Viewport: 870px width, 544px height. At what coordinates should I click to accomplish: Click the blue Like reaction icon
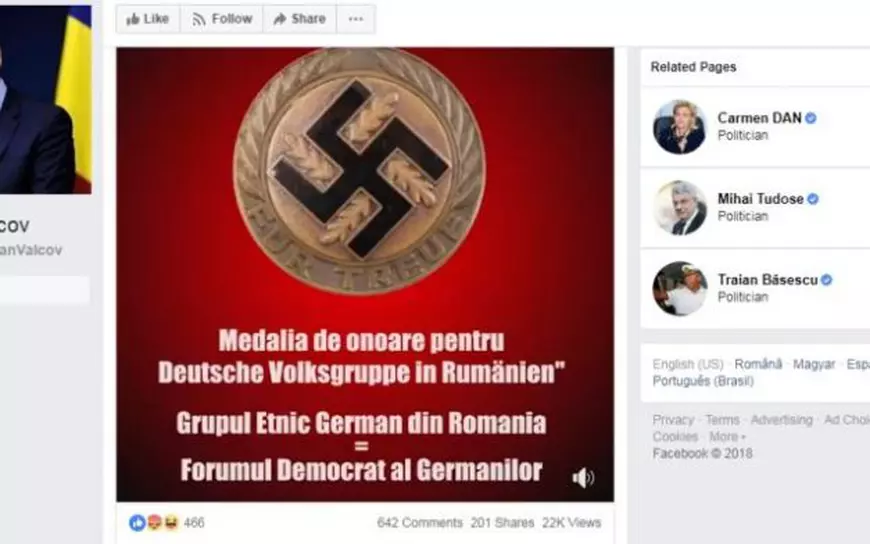tap(137, 522)
